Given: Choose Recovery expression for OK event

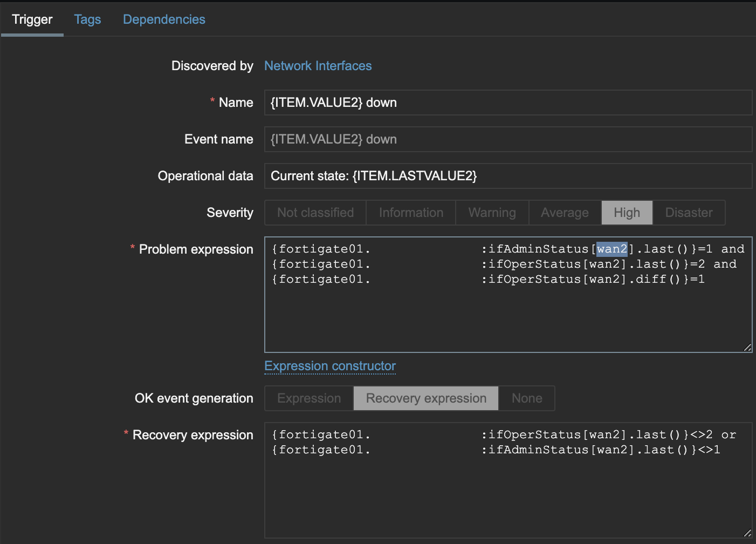Looking at the screenshot, I should point(426,398).
